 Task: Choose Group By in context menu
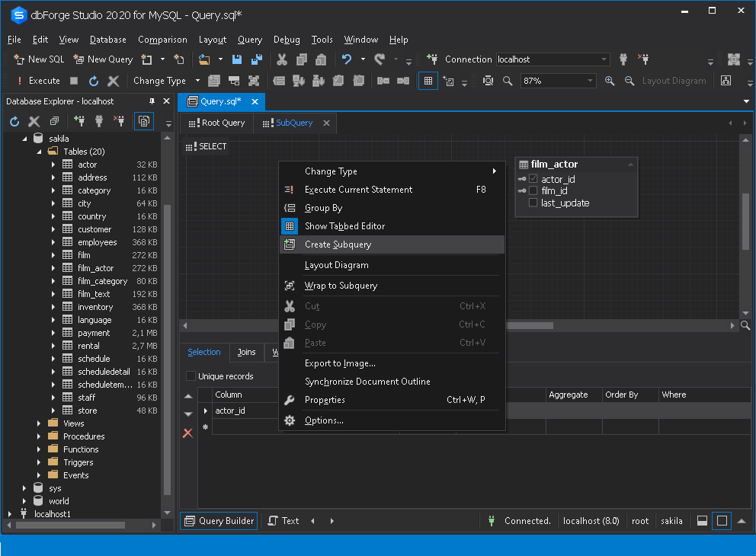tap(392, 208)
